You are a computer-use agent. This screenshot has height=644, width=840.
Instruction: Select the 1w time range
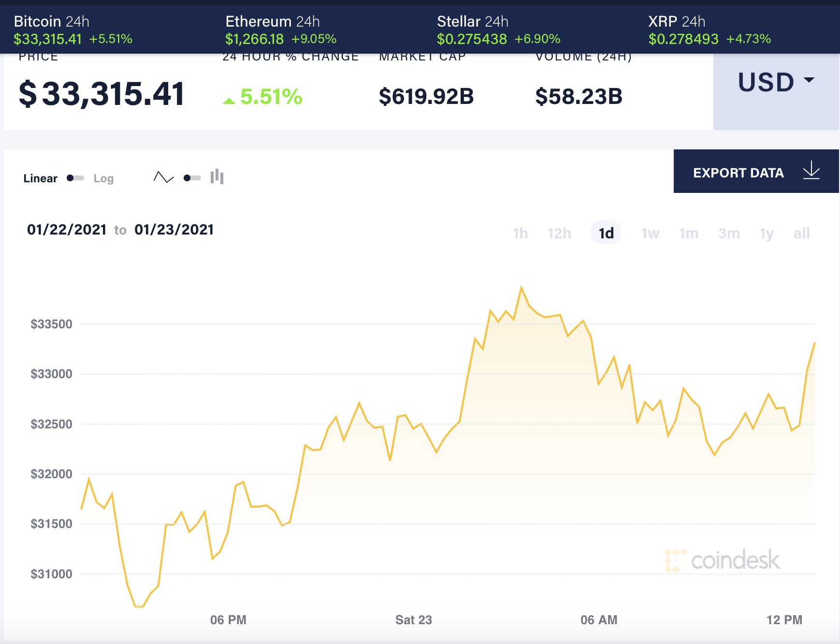click(650, 233)
